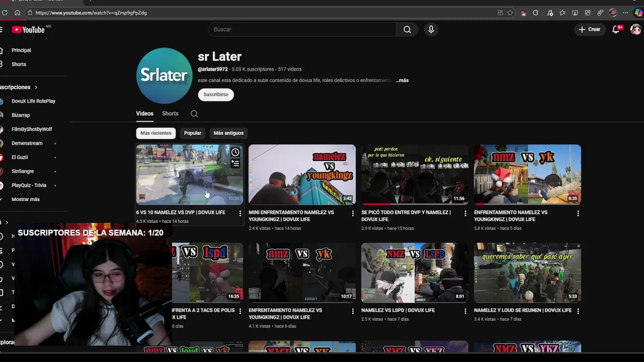Open FilmByShotByWolf subscription
The image size is (644, 362).
pos(32,129)
